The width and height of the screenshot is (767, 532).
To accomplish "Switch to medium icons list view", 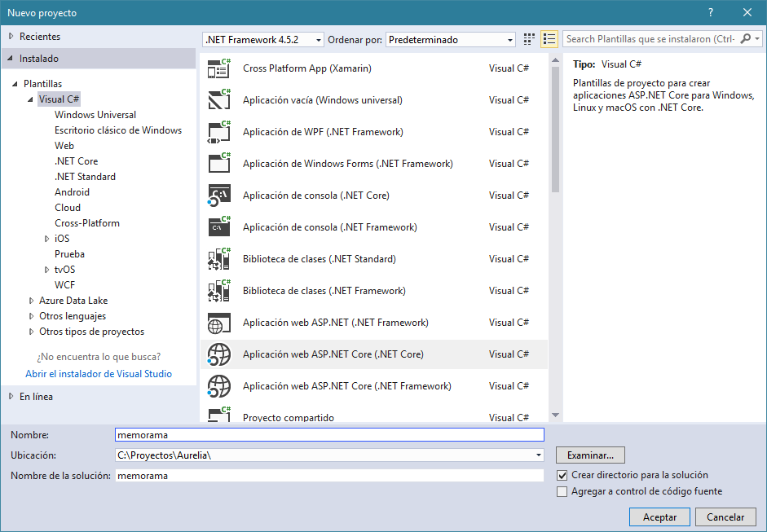I will point(549,39).
